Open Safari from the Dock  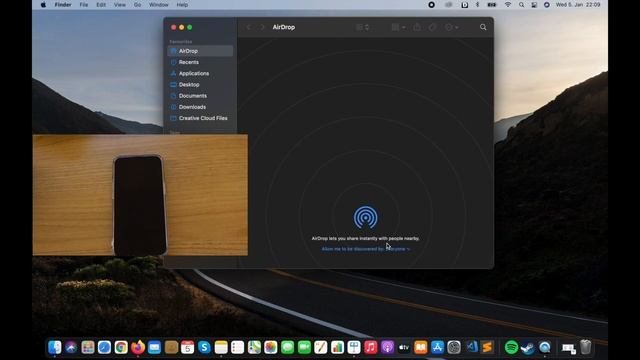point(104,347)
